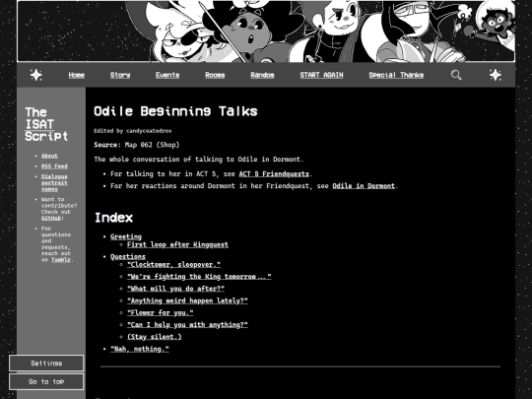Open "Clocktower, sleepover." index link
This screenshot has height=399, width=532.
click(173, 264)
